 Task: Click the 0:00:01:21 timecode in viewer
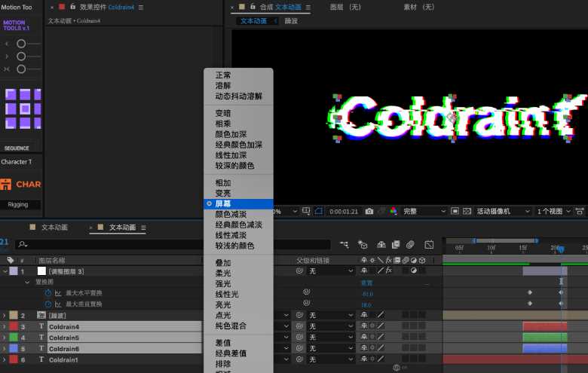tap(344, 212)
